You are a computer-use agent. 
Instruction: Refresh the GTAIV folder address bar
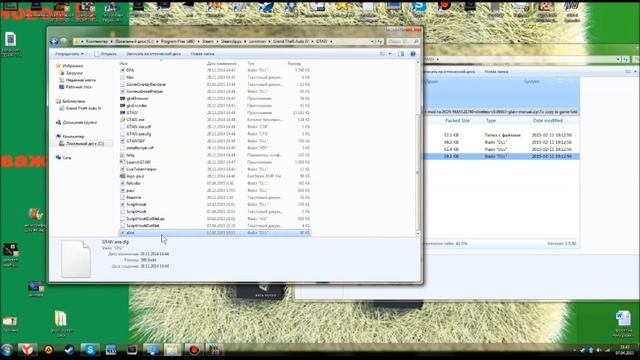[380, 41]
